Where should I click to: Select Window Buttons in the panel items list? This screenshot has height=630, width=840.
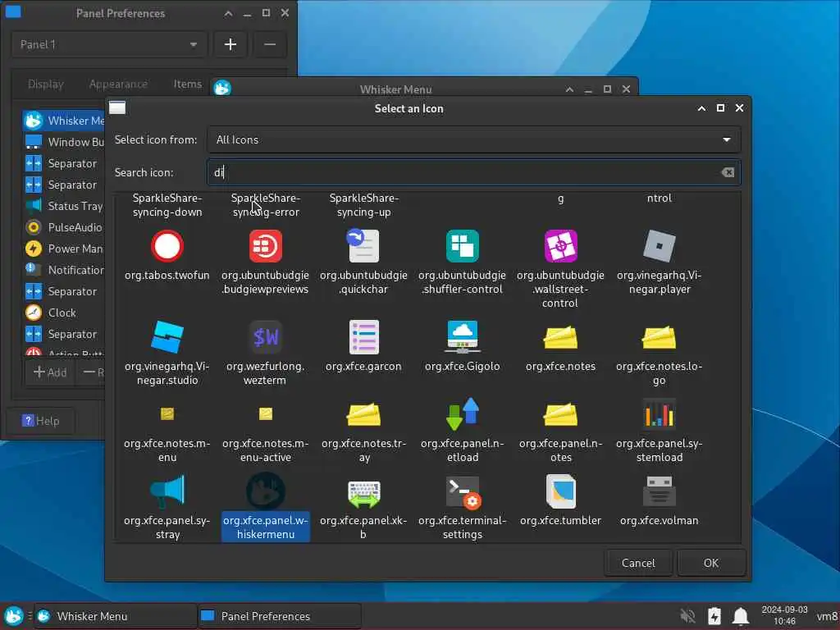64,142
